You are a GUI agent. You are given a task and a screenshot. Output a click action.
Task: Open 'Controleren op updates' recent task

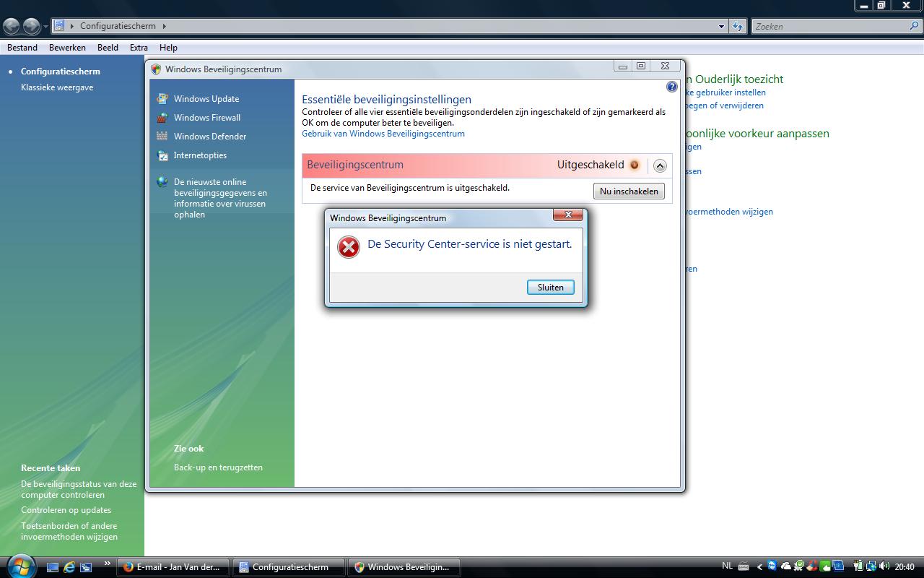pyautogui.click(x=66, y=510)
